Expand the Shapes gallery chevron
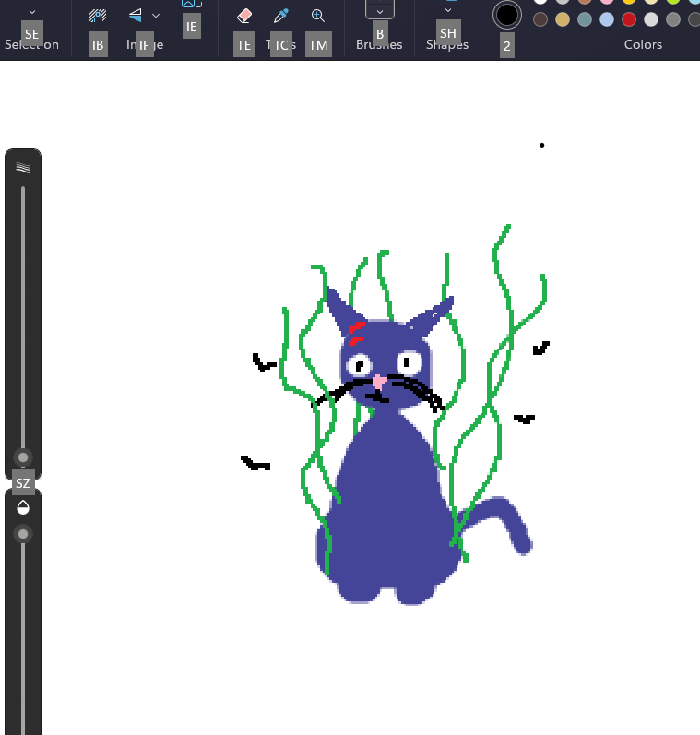The height and width of the screenshot is (735, 700). [448, 10]
